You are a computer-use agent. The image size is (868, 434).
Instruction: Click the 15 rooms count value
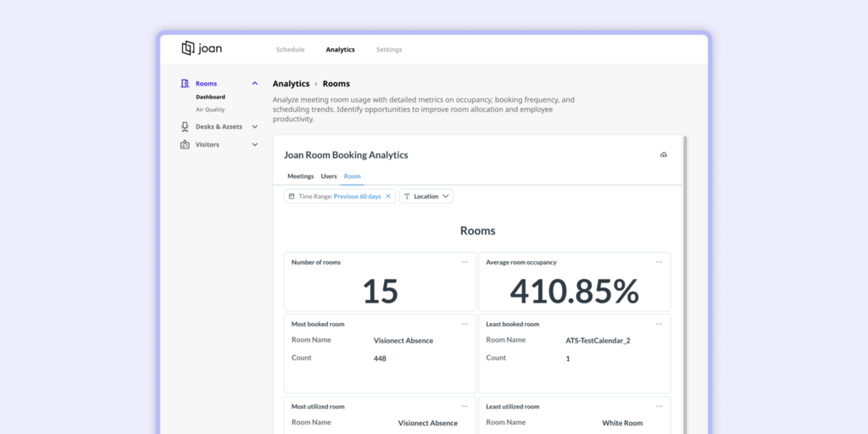click(x=381, y=292)
